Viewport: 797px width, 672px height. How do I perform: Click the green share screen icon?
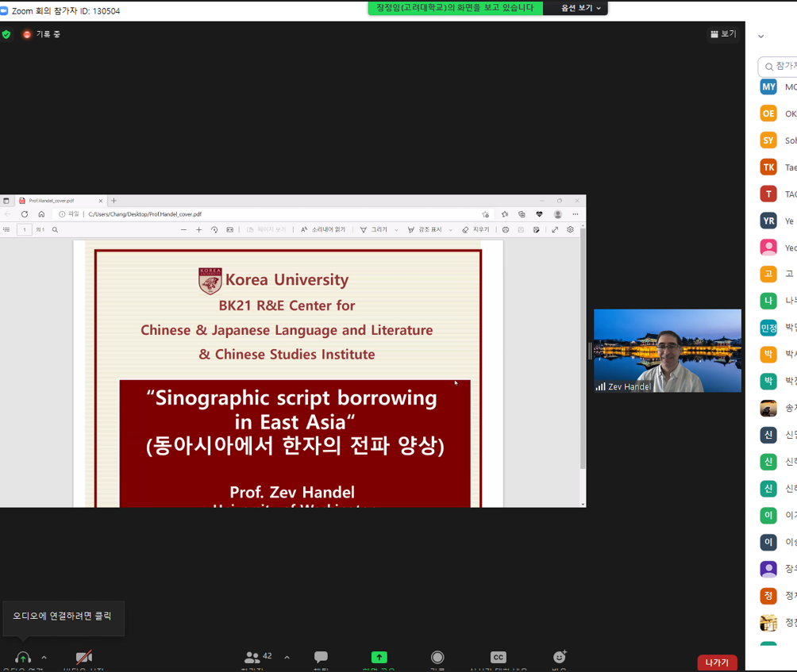[x=379, y=658]
